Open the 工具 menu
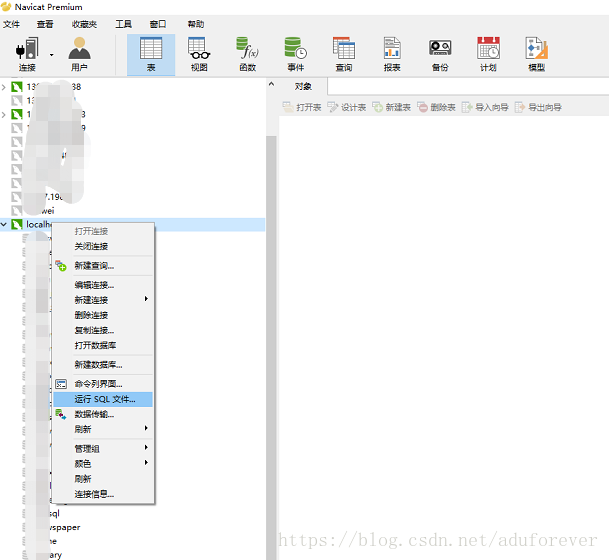 [x=124, y=24]
